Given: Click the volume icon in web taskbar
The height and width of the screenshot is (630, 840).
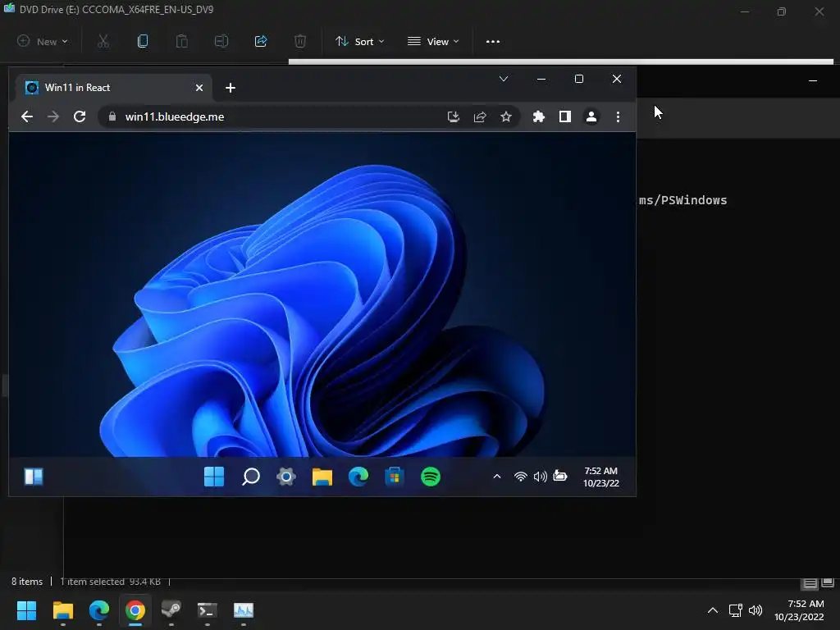Looking at the screenshot, I should click(x=540, y=477).
